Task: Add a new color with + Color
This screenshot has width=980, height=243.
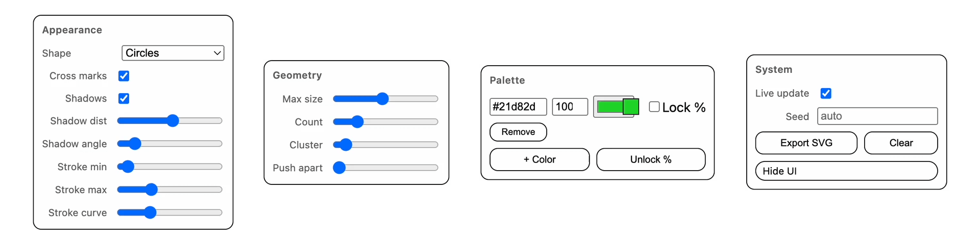Action: coord(539,159)
